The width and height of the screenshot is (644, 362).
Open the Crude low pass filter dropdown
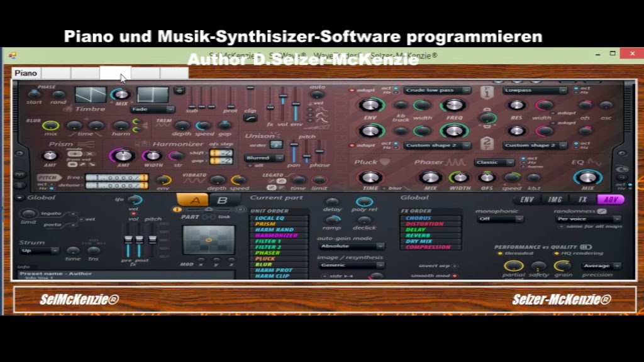436,90
